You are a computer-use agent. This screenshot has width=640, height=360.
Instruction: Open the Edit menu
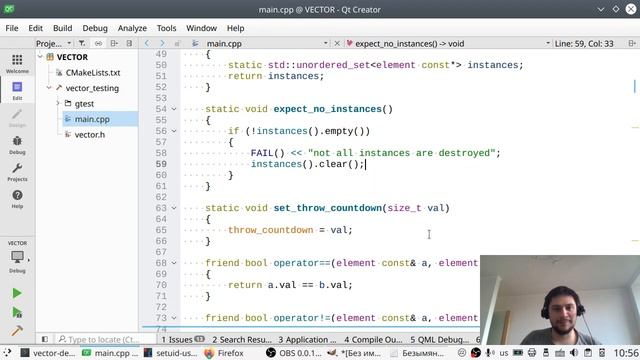(36, 28)
